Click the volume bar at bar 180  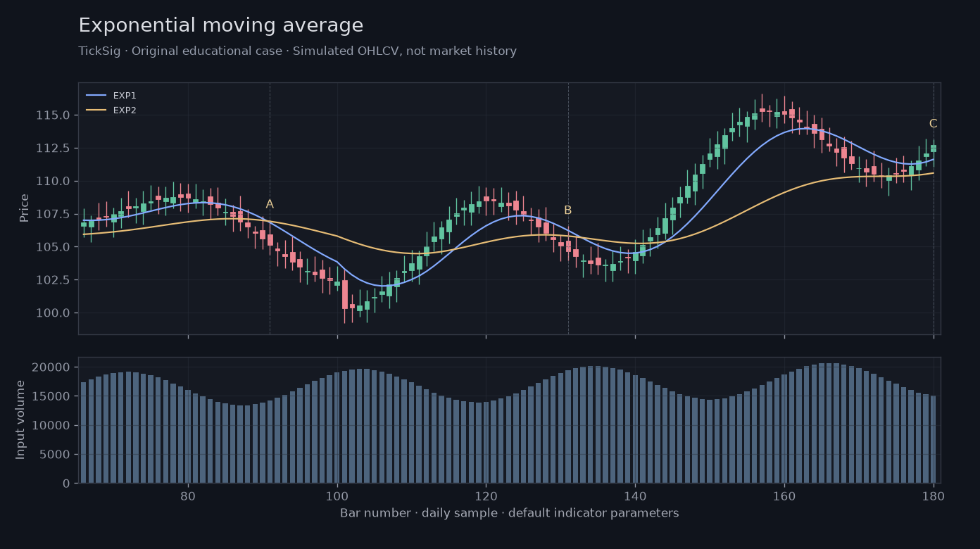point(934,439)
